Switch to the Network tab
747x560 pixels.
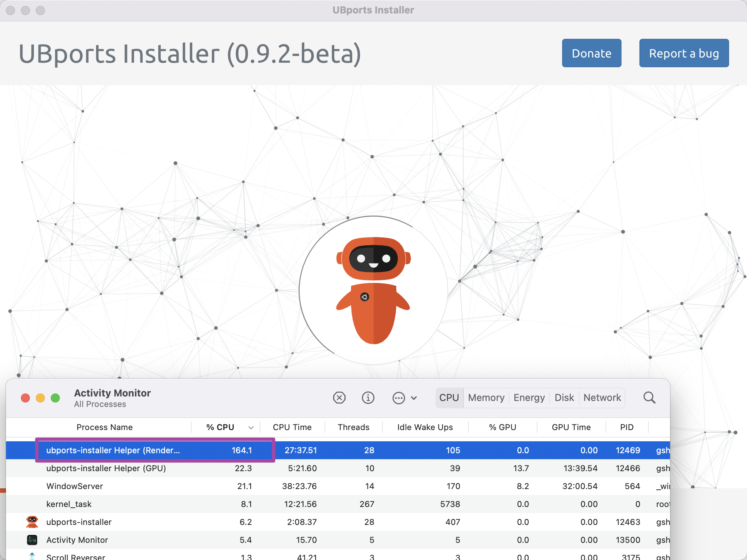click(x=602, y=398)
